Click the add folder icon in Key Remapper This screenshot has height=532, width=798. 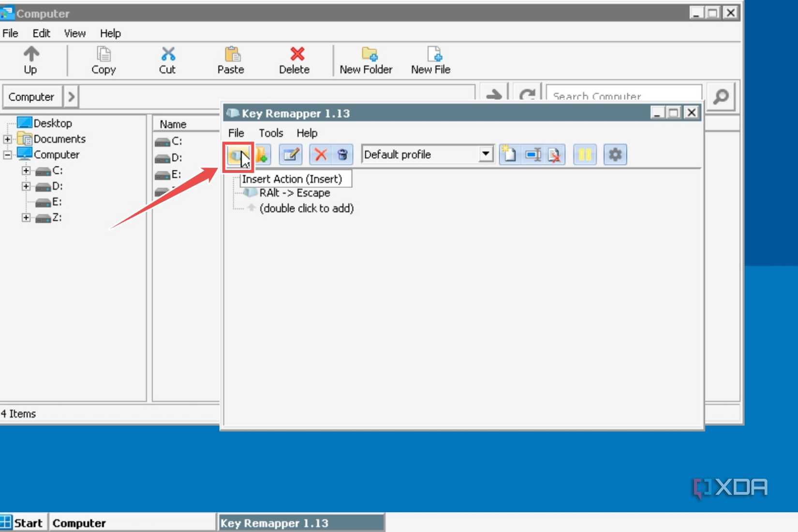[x=262, y=155]
